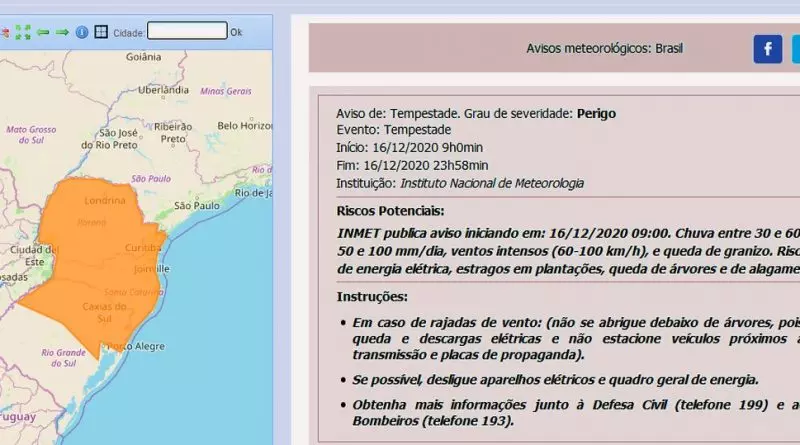
Task: Click Instituto Nacional de Meteorologia text
Action: 492,184
